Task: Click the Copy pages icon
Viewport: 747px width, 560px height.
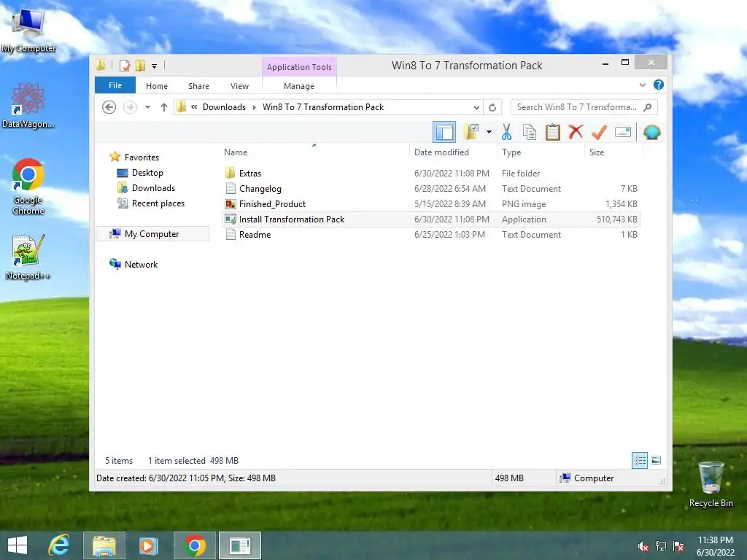Action: (x=530, y=132)
